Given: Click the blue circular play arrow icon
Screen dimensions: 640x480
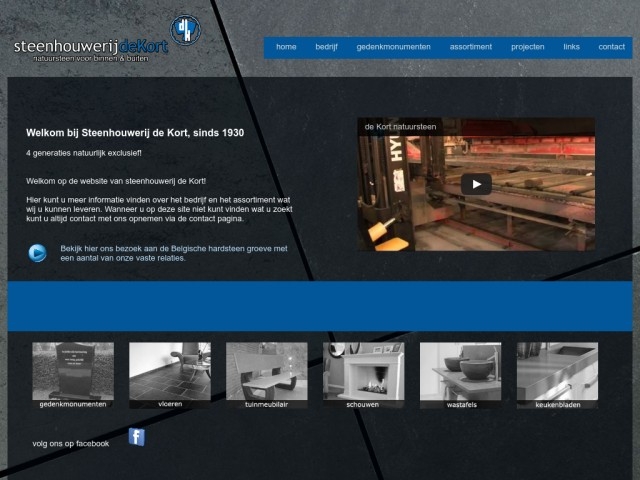Looking at the screenshot, I should click(38, 253).
